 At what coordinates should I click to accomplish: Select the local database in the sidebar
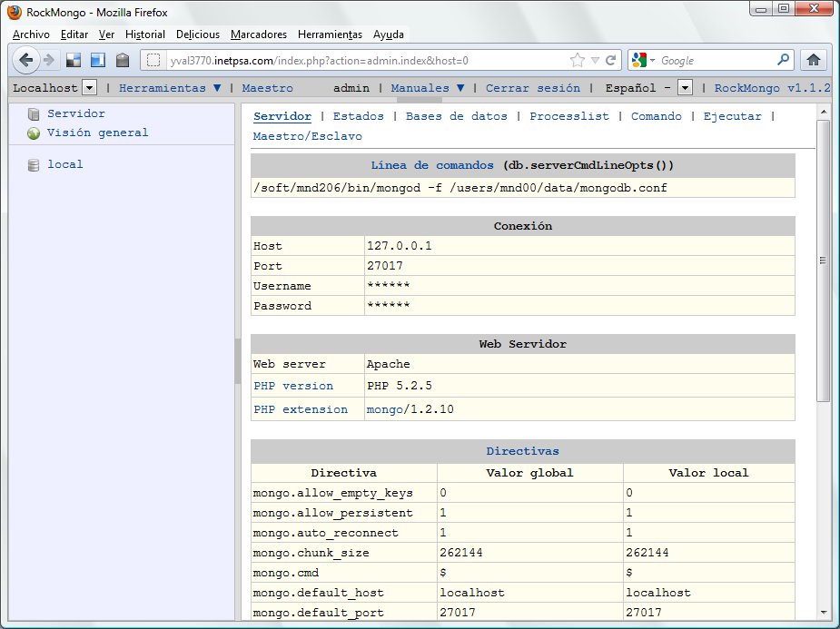(x=65, y=164)
